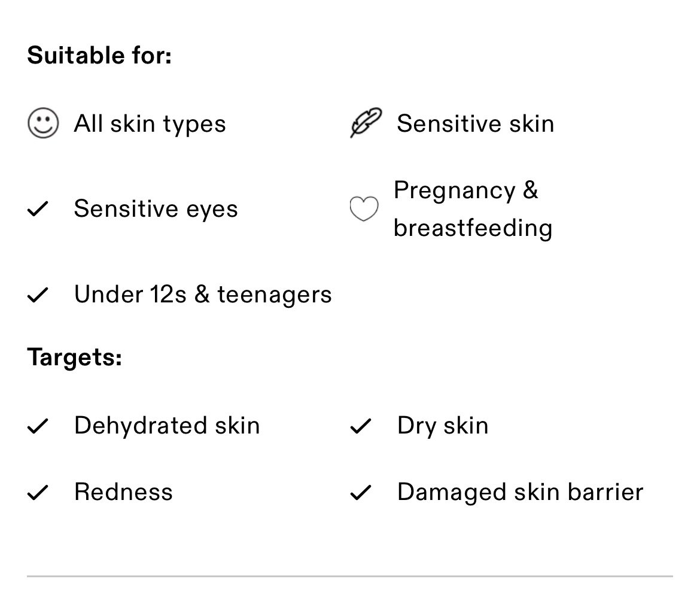700x591 pixels.
Task: Click the "Damaged skin barrier" label
Action: (x=519, y=492)
